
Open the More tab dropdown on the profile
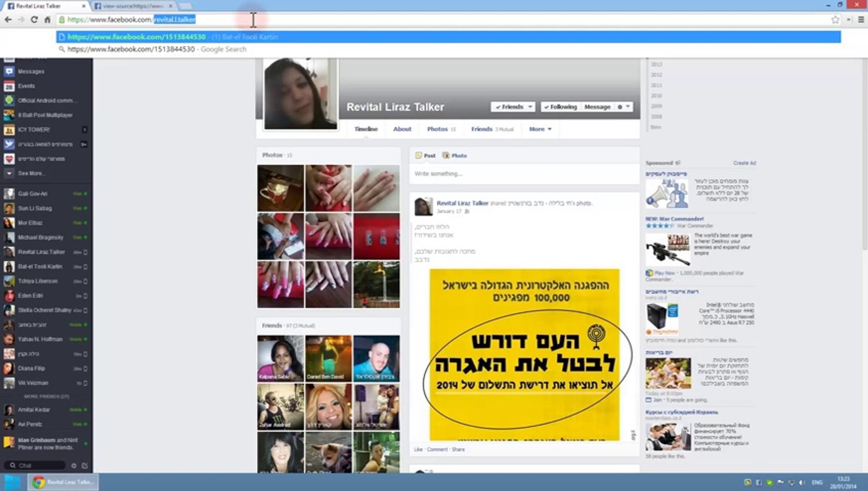click(539, 129)
